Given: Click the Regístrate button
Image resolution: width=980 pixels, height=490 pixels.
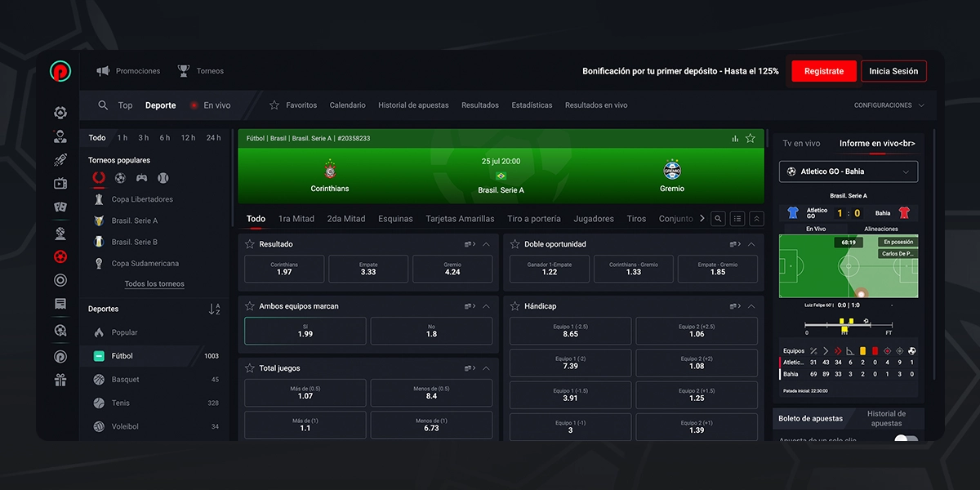Looking at the screenshot, I should pyautogui.click(x=824, y=71).
